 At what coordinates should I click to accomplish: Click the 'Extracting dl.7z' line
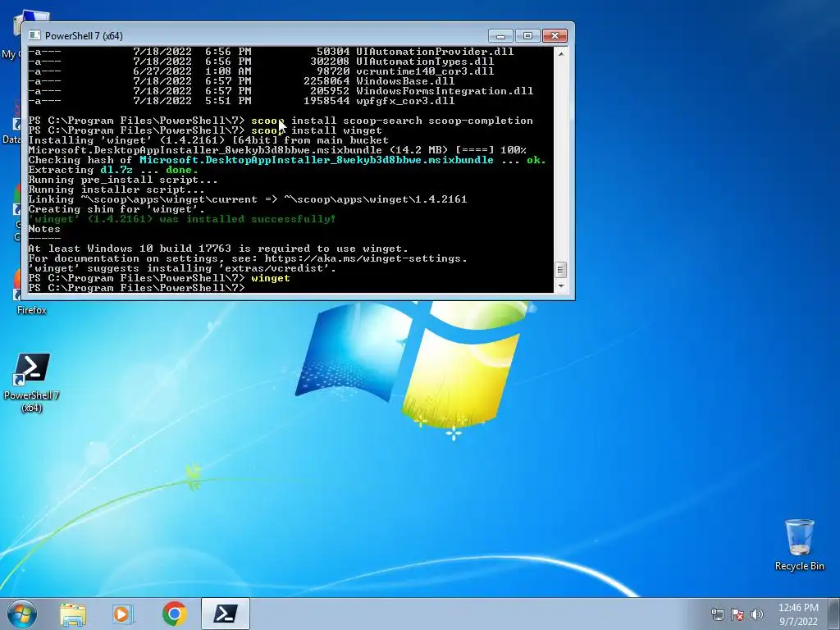[113, 170]
